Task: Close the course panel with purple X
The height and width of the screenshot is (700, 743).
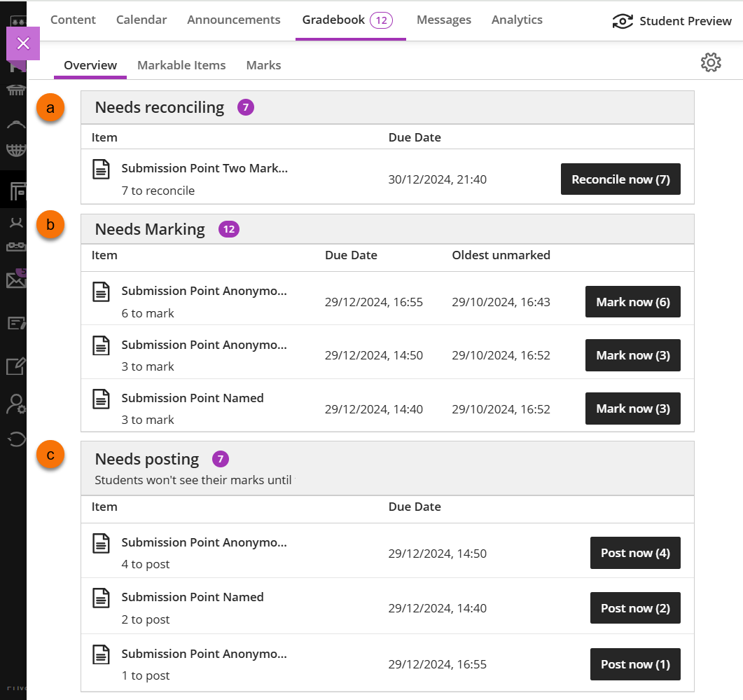Action: (x=23, y=44)
